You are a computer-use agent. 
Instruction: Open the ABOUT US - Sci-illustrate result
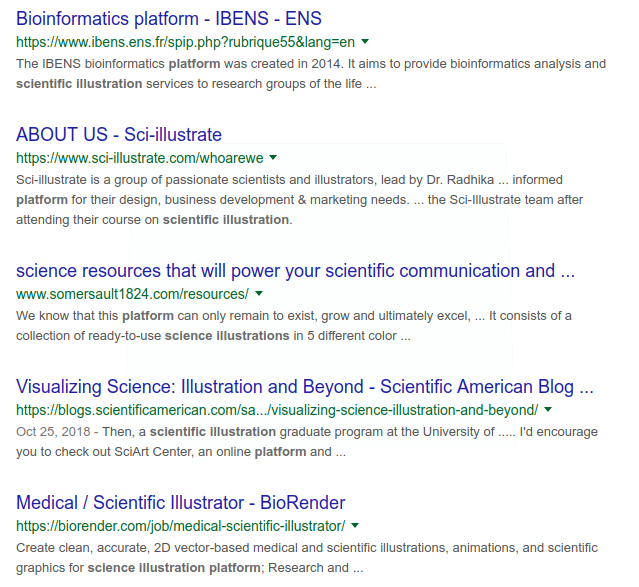[119, 135]
